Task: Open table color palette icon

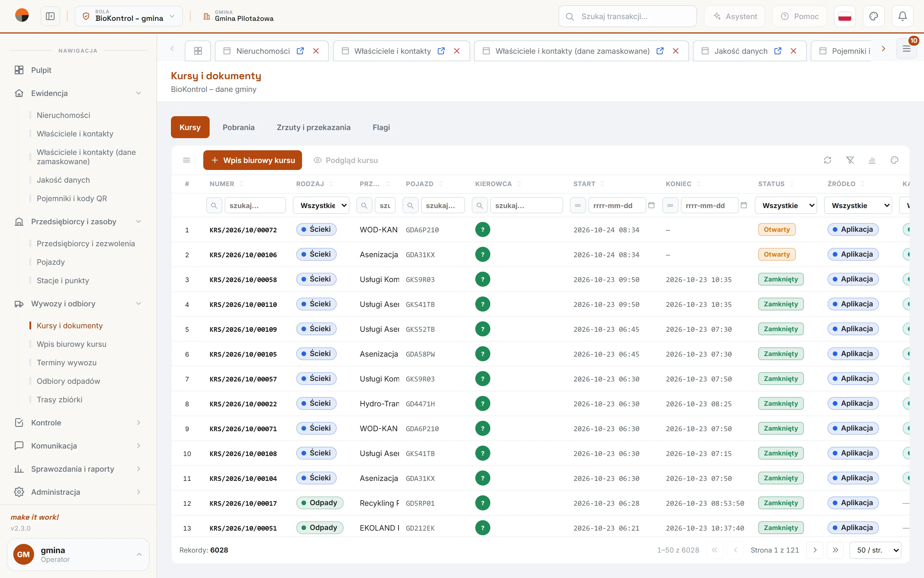Action: click(895, 160)
